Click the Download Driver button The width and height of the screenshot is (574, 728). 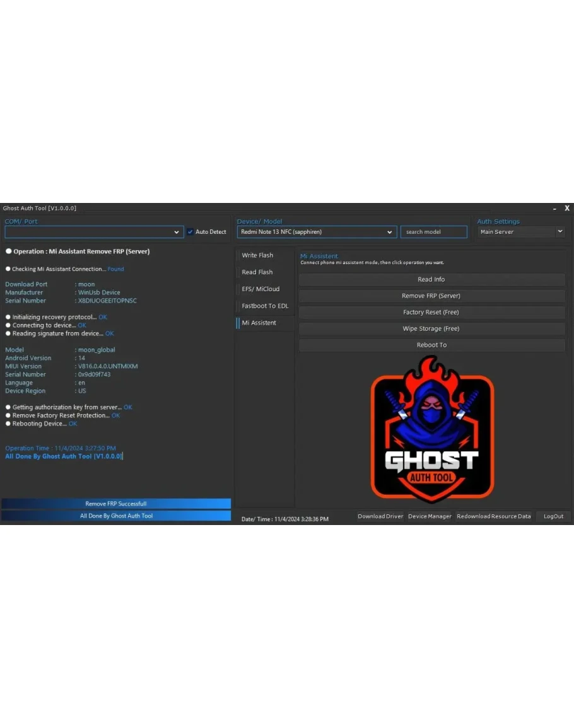380,516
